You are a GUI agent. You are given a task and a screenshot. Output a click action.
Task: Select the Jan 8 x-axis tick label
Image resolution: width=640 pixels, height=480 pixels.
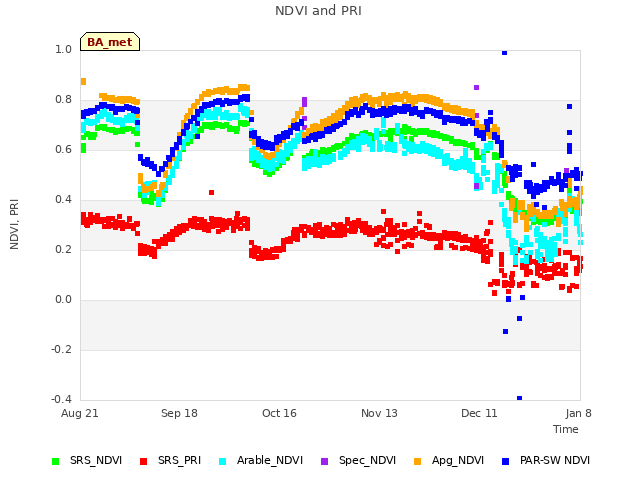click(x=578, y=413)
